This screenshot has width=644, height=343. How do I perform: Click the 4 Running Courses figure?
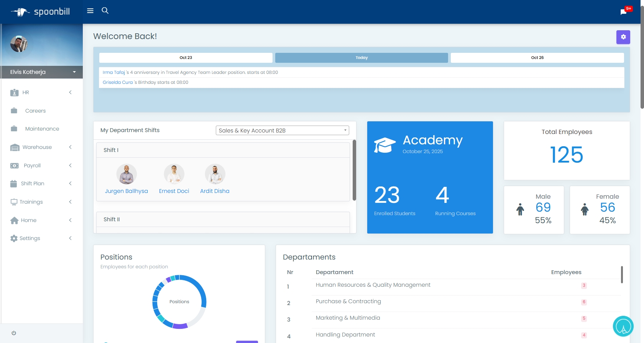[x=442, y=195]
